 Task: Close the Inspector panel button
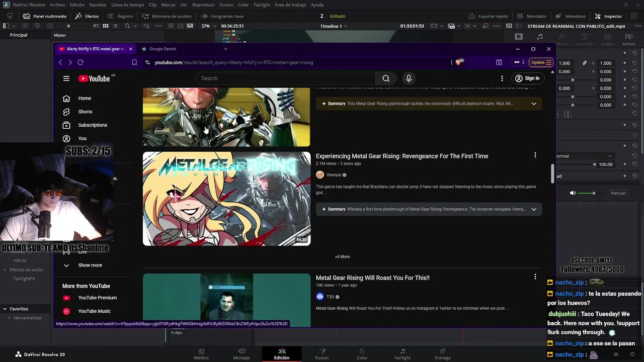pyautogui.click(x=608, y=16)
